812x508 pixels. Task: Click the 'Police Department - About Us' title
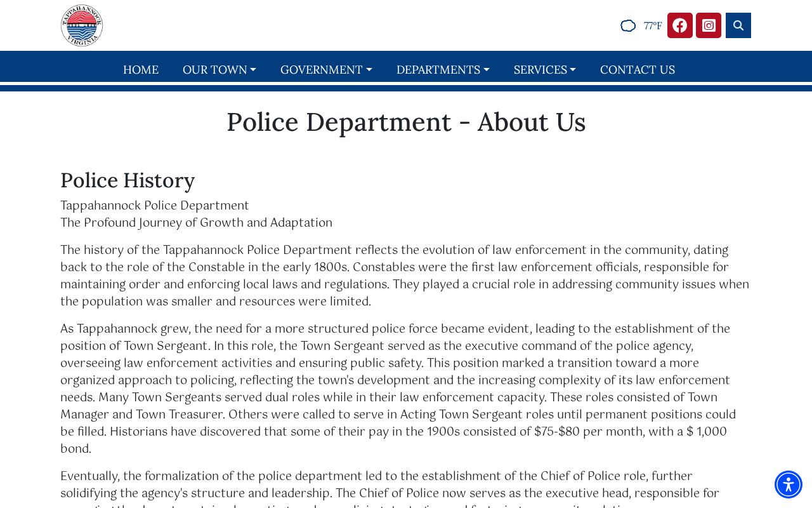pos(406,122)
